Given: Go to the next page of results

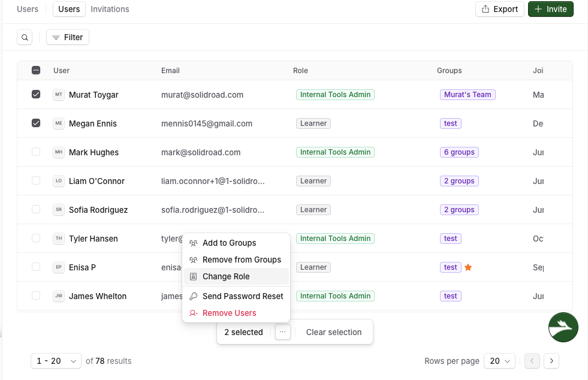Looking at the screenshot, I should click(x=551, y=361).
